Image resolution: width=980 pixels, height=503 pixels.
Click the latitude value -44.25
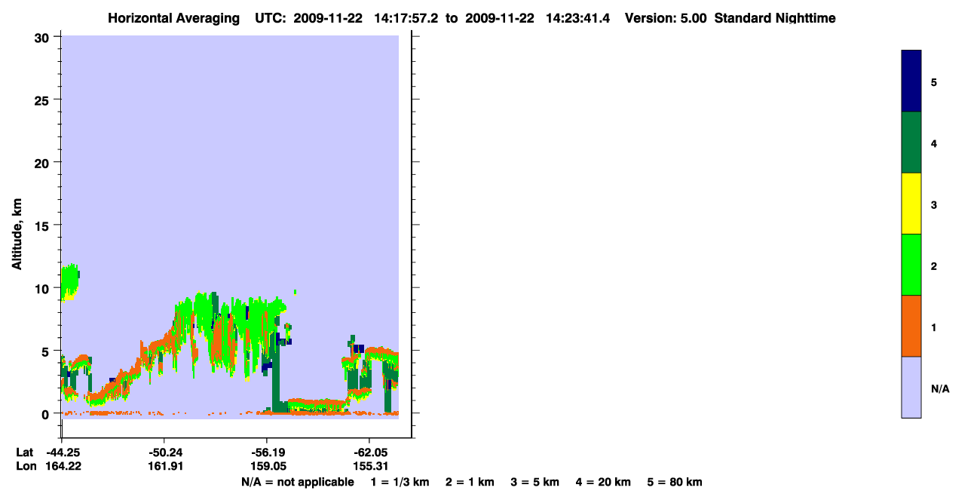tap(63, 452)
